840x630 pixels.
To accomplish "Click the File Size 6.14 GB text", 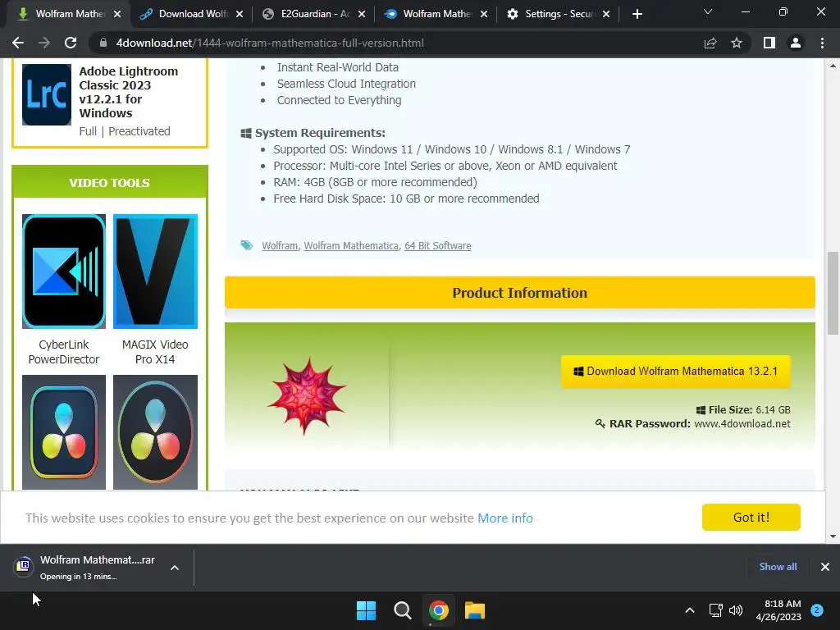I will tap(743, 410).
